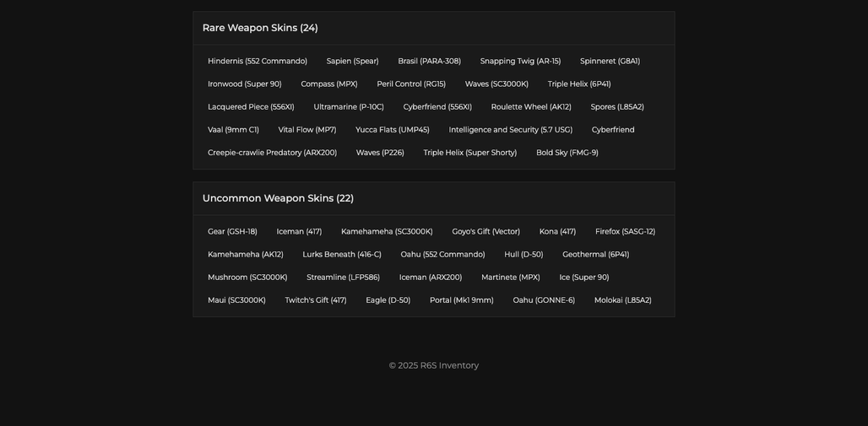Select Mushroom (SC3000K) skin

click(x=248, y=278)
